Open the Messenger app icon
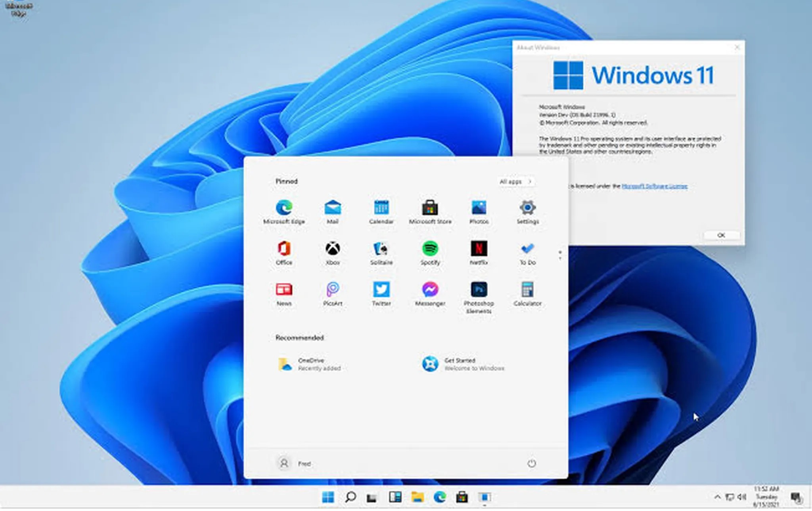 [430, 290]
